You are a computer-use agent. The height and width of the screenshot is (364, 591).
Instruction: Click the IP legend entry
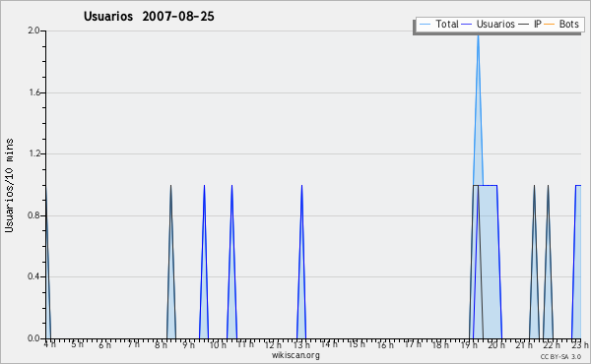pos(530,24)
